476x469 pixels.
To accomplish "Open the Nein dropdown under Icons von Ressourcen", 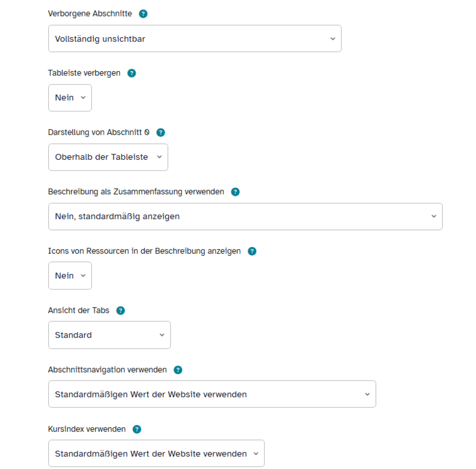I will click(70, 276).
